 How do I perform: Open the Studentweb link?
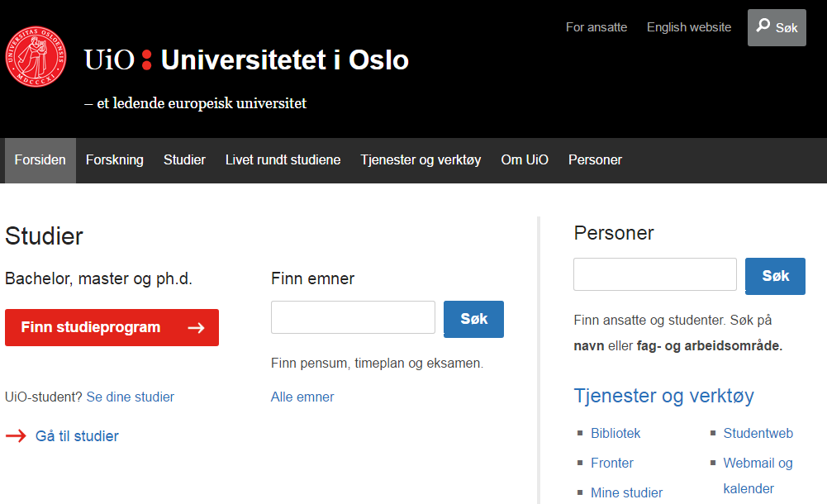758,433
